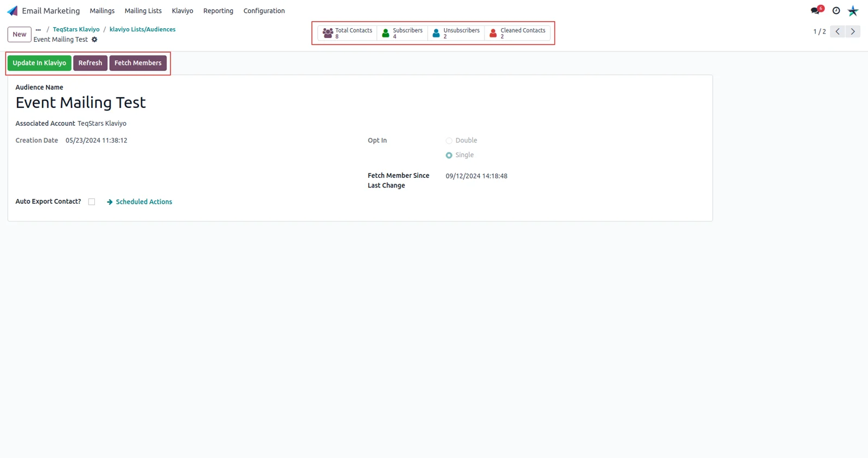Click the Refresh button

[90, 63]
